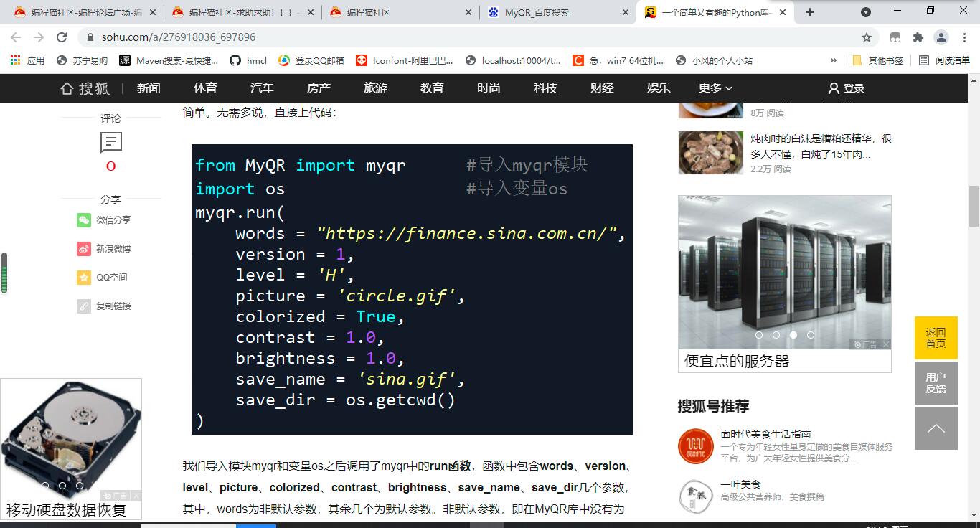The height and width of the screenshot is (528, 980).
Task: Open the comments via the 评论 icon
Action: pos(110,143)
